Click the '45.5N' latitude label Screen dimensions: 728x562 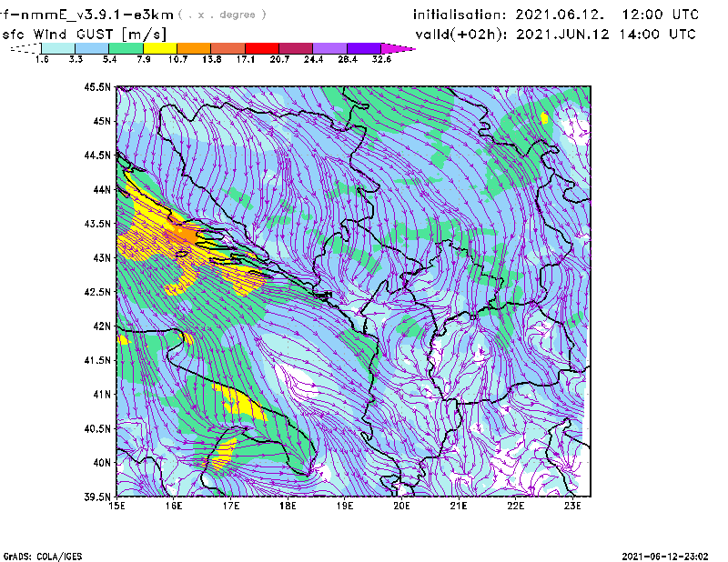click(x=97, y=86)
